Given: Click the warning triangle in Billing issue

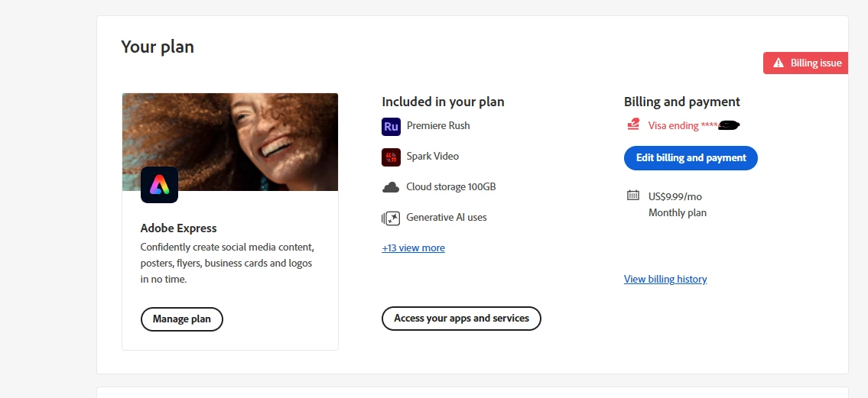Looking at the screenshot, I should pyautogui.click(x=779, y=63).
